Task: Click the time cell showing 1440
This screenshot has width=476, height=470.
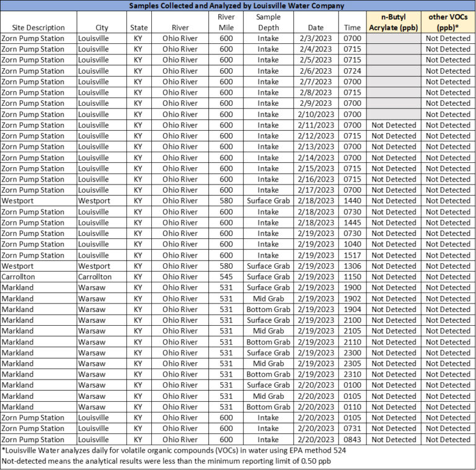Action: [351, 201]
